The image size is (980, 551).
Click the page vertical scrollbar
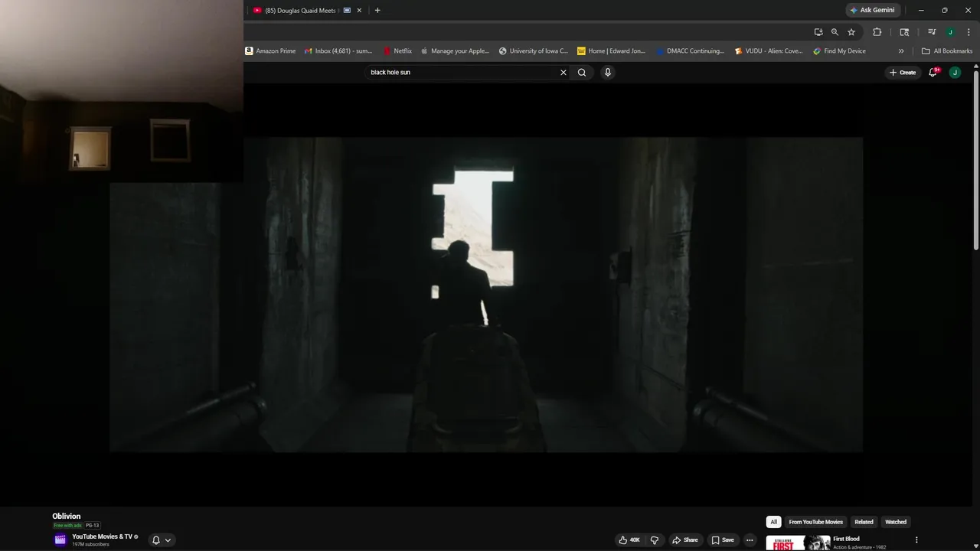pyautogui.click(x=975, y=161)
